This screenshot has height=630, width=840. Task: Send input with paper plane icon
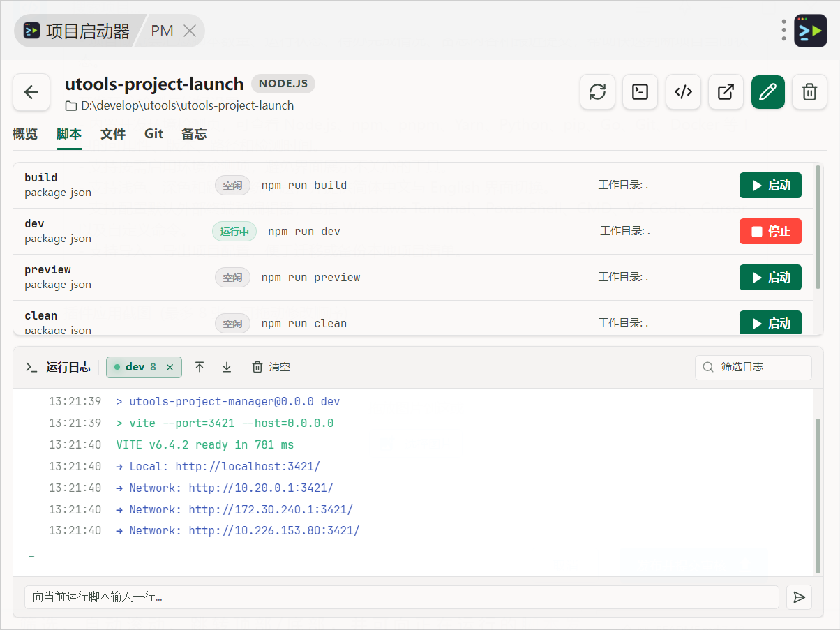[x=800, y=597]
